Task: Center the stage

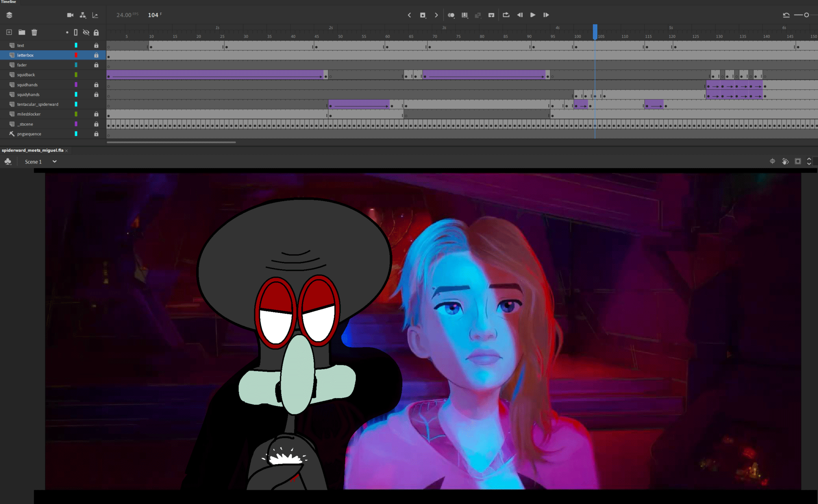Action: click(772, 161)
